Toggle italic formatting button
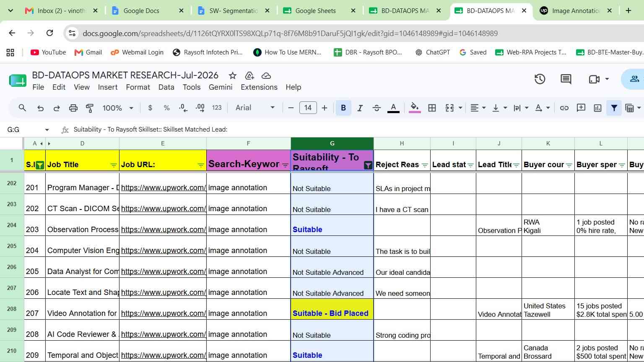 [x=360, y=108]
